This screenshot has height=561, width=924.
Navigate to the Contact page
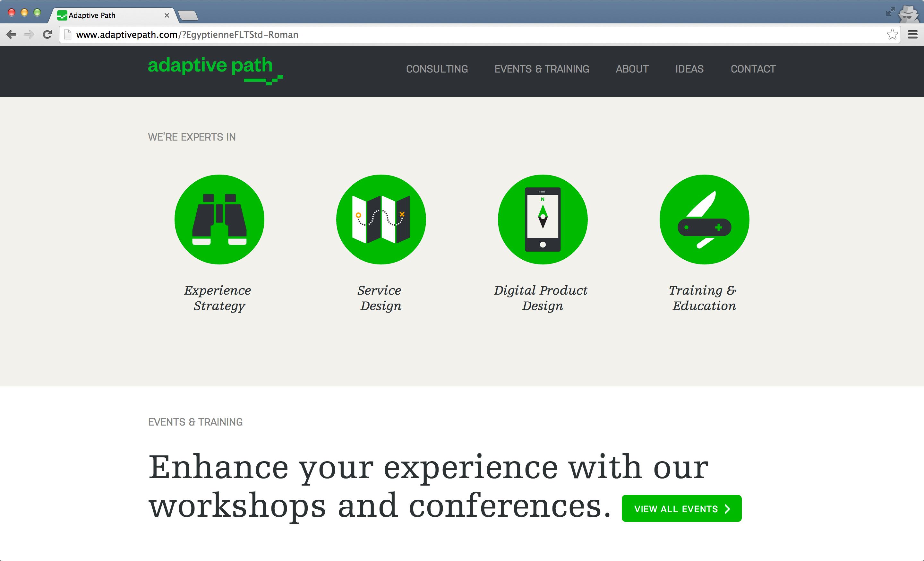(x=753, y=69)
